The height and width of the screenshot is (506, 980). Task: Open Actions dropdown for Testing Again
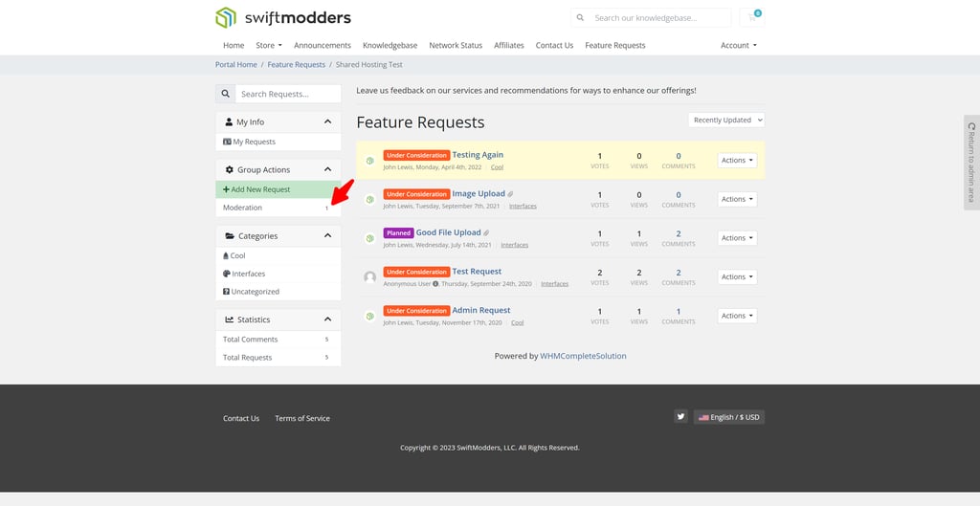click(736, 161)
